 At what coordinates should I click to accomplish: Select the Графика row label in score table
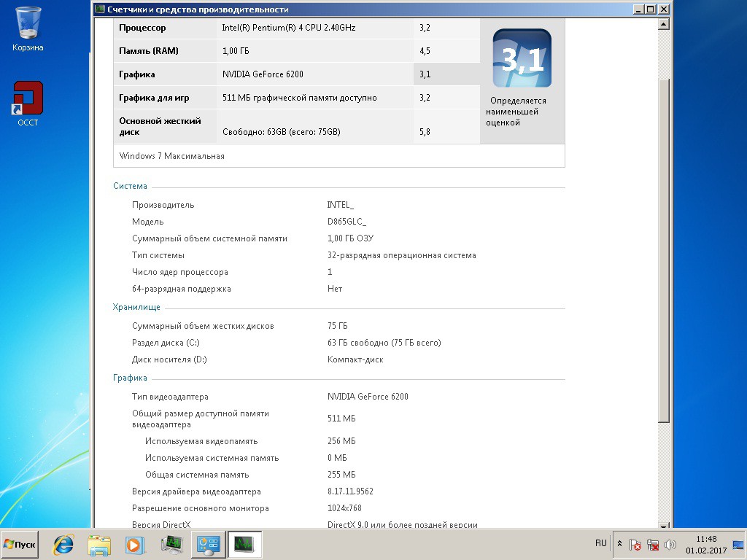point(136,74)
